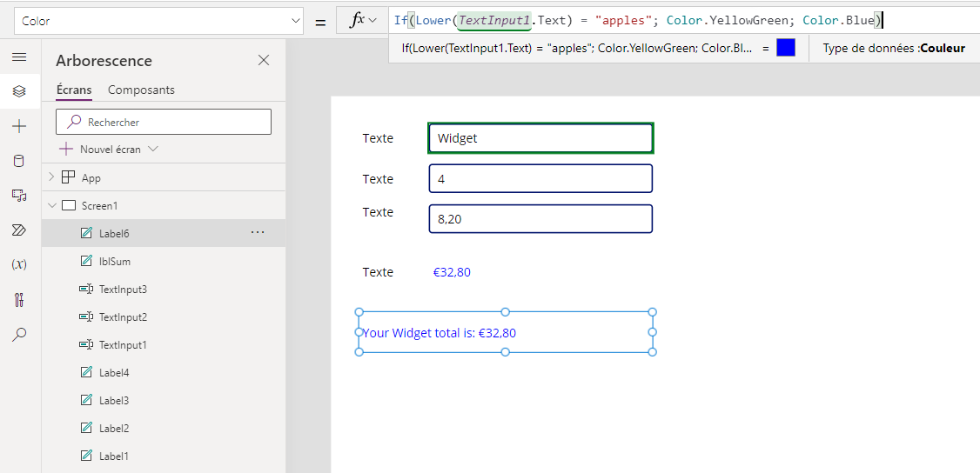This screenshot has height=473, width=980.
Task: Select Label2 in the tree
Action: point(164,428)
